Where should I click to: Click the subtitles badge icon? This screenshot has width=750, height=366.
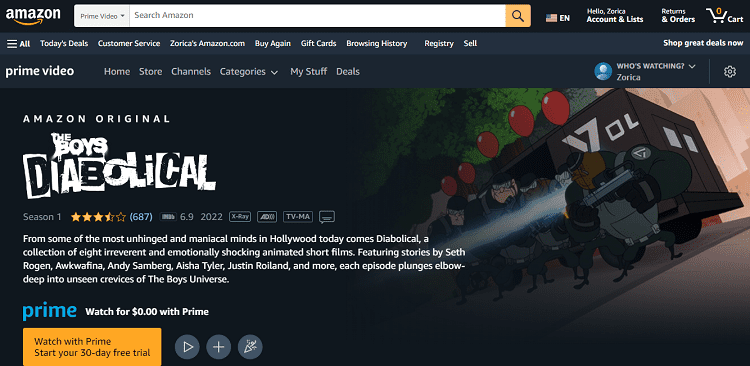[327, 217]
